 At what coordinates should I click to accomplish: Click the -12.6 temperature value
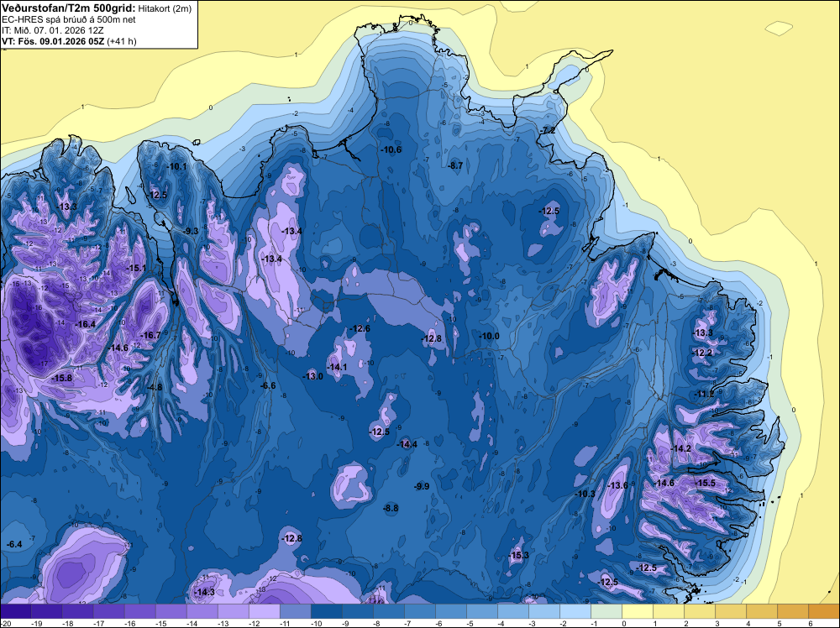[360, 329]
